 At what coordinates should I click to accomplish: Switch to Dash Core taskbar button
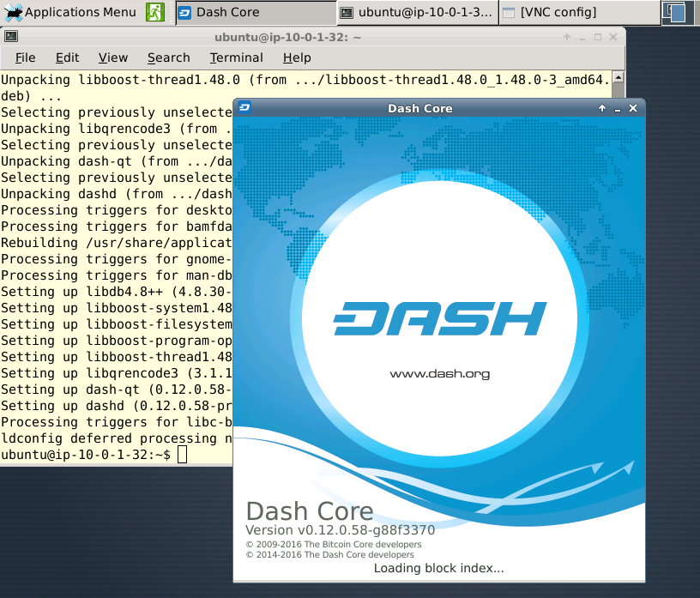point(256,13)
